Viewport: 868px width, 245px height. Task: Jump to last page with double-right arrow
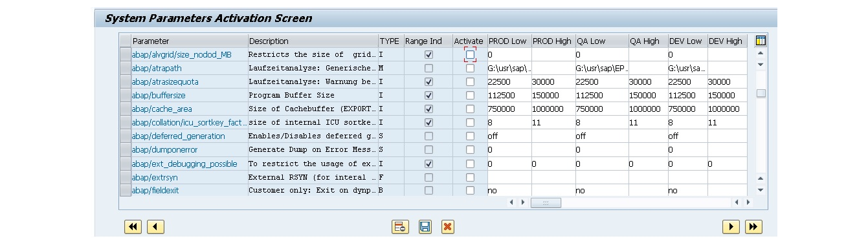pos(753,227)
